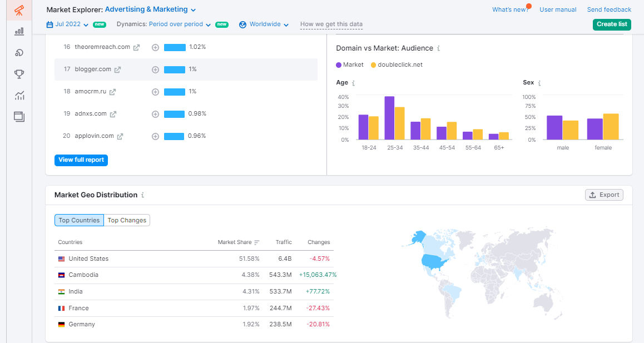644x343 pixels.
Task: Click plus icon beside theoremreach.com
Action: point(155,47)
